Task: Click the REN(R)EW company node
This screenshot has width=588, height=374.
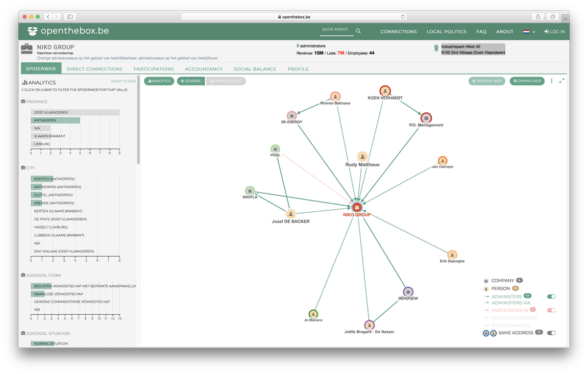Action: pos(408,292)
